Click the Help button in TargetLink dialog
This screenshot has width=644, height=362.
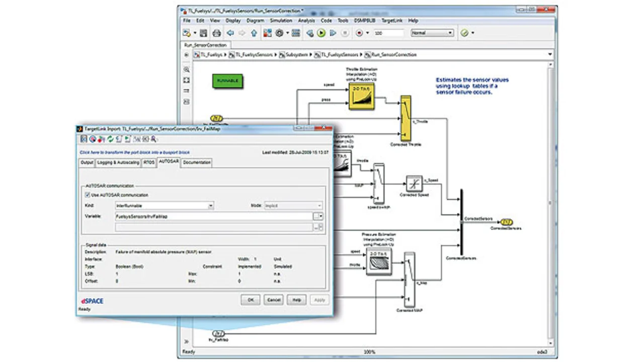296,299
